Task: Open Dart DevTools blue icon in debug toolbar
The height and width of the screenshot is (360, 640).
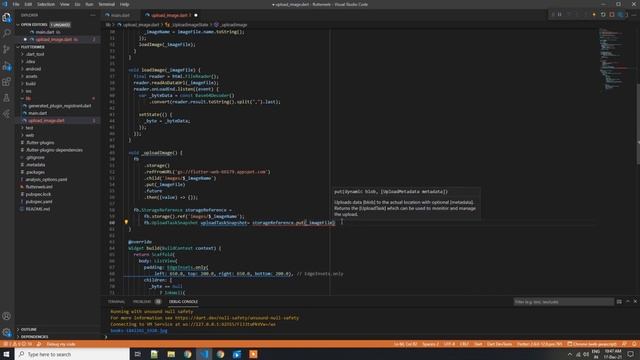Action: (x=621, y=15)
